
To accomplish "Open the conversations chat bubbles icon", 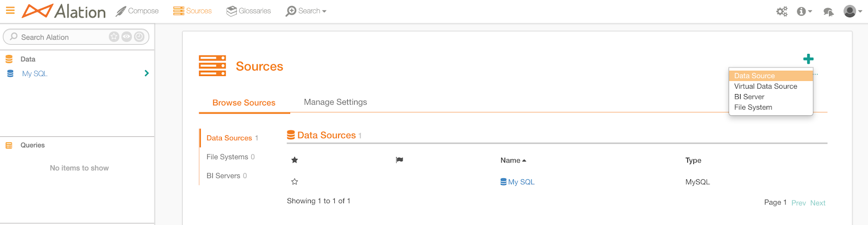I will pyautogui.click(x=828, y=11).
